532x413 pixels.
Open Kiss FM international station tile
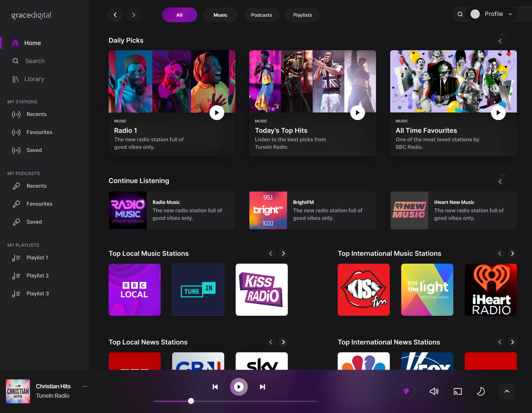(364, 290)
